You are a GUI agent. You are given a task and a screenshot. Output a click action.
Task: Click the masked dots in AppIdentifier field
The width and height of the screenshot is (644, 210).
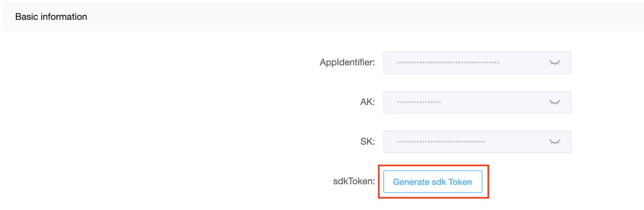tap(448, 62)
